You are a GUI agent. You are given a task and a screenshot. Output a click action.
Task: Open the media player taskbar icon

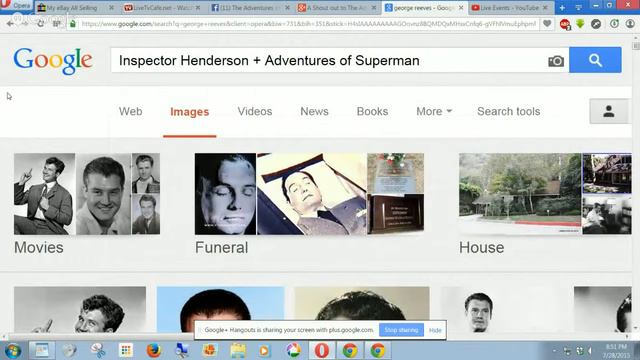pyautogui.click(x=264, y=351)
